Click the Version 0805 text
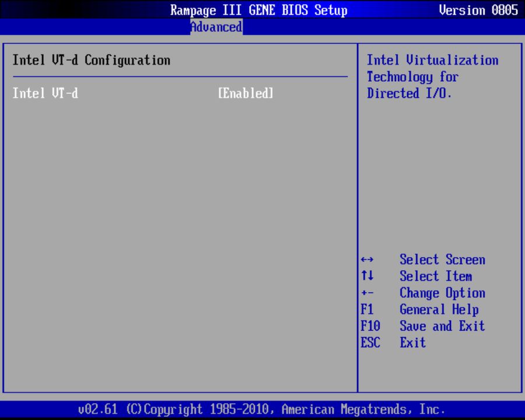The height and width of the screenshot is (420, 525). [x=478, y=10]
